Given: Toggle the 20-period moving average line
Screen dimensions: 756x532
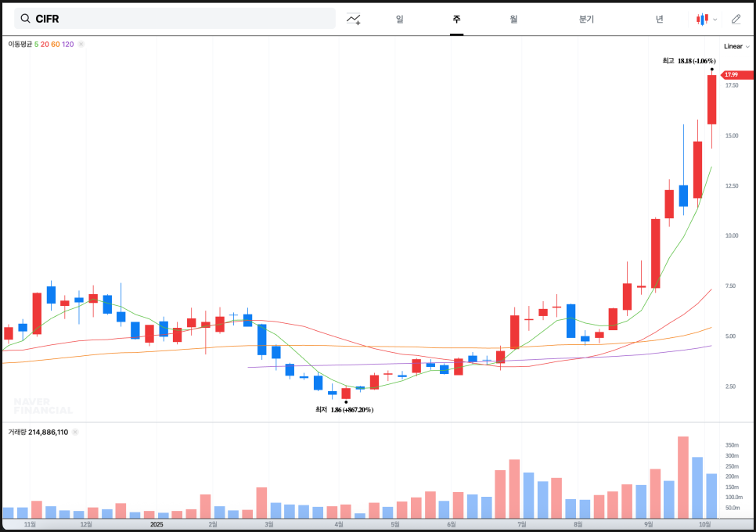Looking at the screenshot, I should coord(45,45).
